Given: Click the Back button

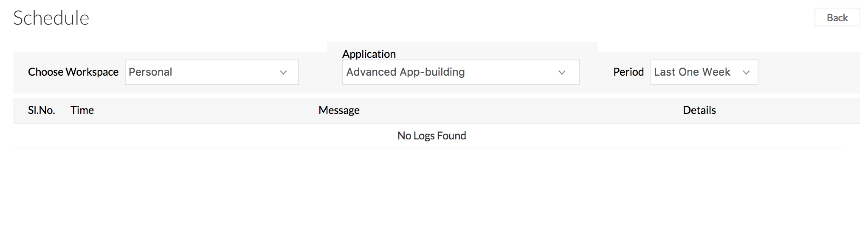Looking at the screenshot, I should pos(837,17).
